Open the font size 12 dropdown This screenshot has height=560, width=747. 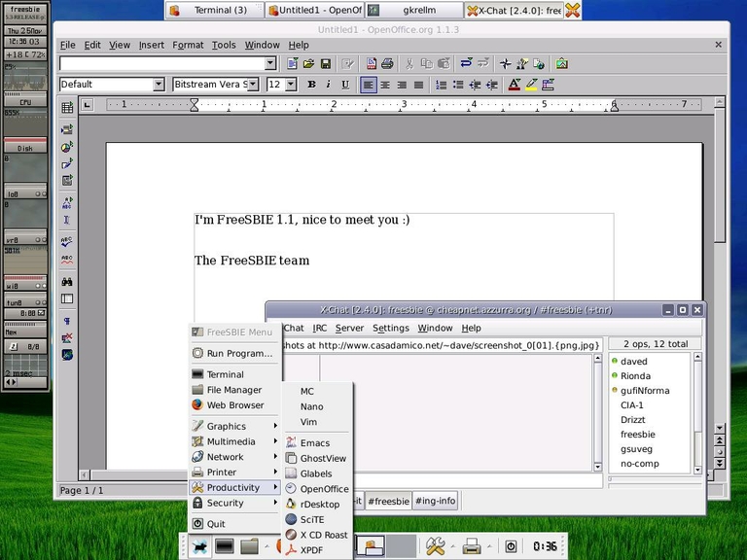(x=291, y=85)
